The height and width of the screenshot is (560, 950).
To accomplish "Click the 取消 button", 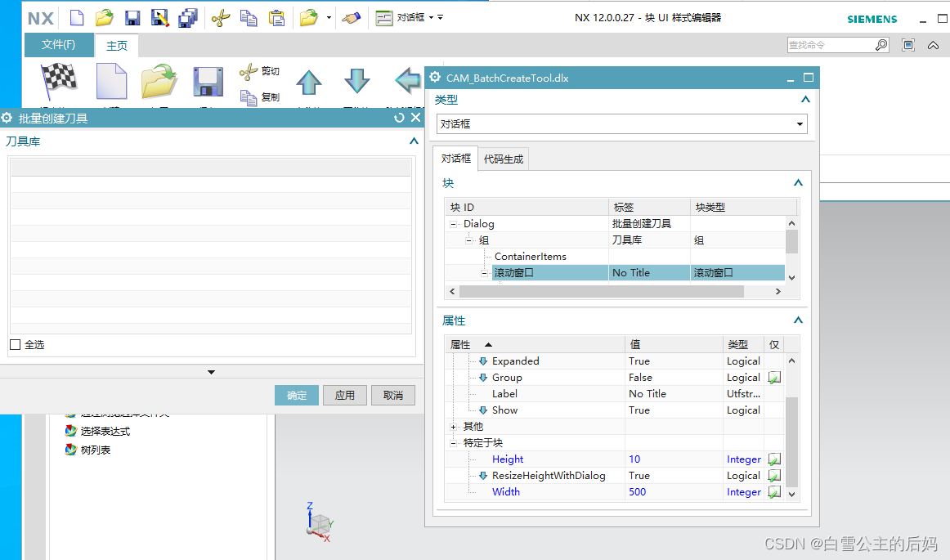I will click(x=393, y=395).
